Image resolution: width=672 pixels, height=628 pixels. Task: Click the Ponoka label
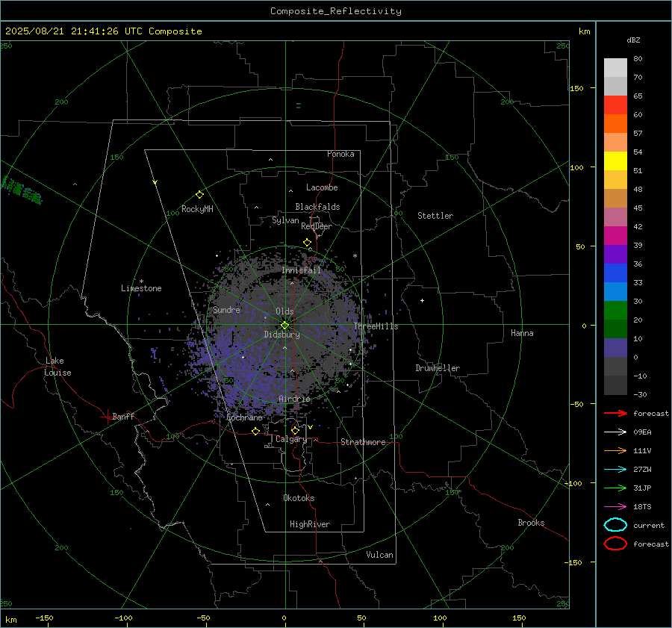[340, 154]
